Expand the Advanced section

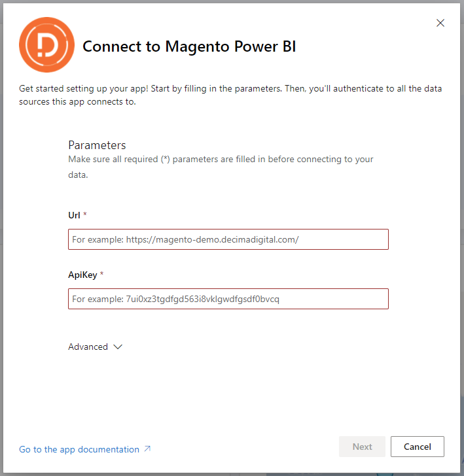[95, 347]
